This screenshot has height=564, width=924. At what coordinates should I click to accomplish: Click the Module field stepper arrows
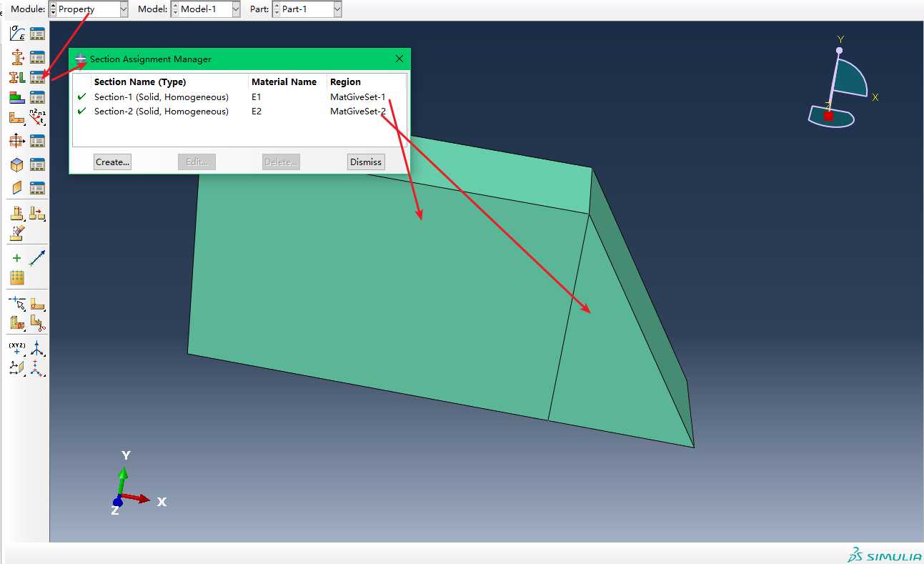click(53, 9)
